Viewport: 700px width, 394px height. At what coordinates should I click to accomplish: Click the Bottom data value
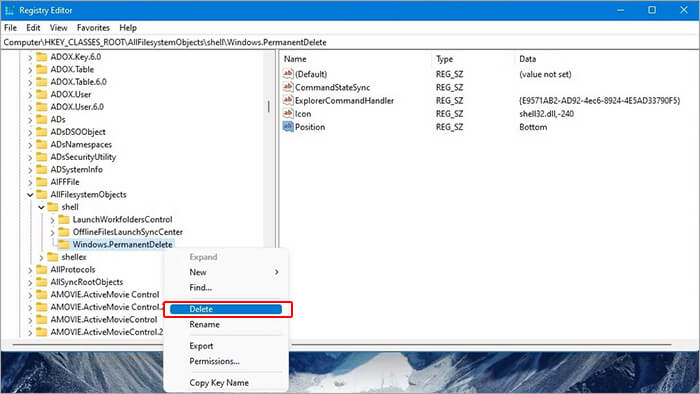point(533,127)
